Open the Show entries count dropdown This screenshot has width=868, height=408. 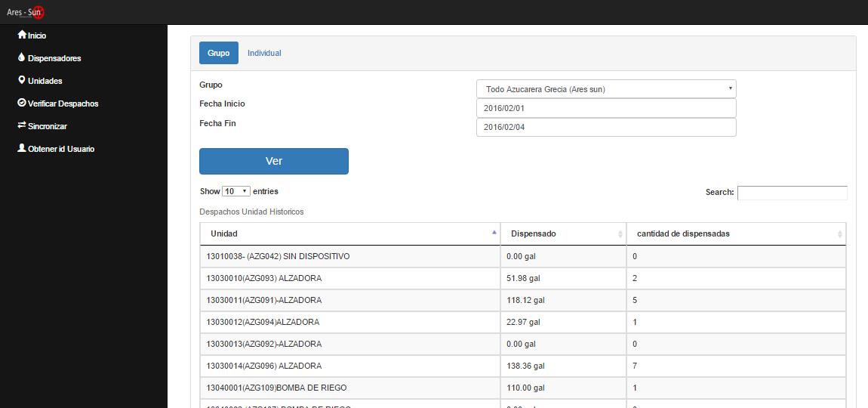236,192
